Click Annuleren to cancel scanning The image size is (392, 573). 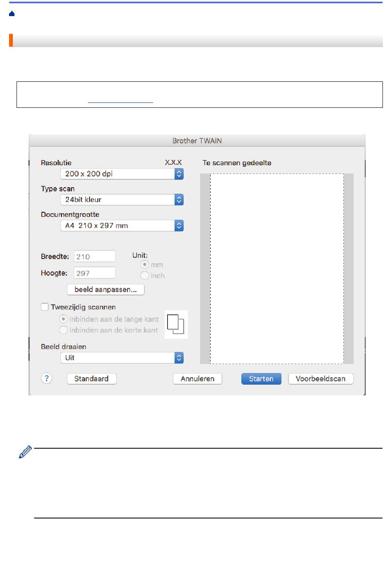pyautogui.click(x=197, y=379)
